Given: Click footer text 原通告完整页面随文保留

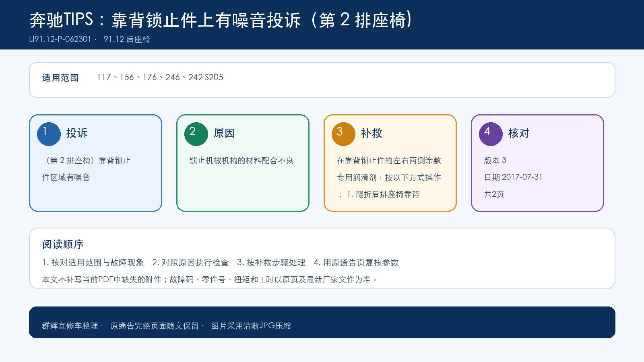Looking at the screenshot, I should click(x=155, y=326).
